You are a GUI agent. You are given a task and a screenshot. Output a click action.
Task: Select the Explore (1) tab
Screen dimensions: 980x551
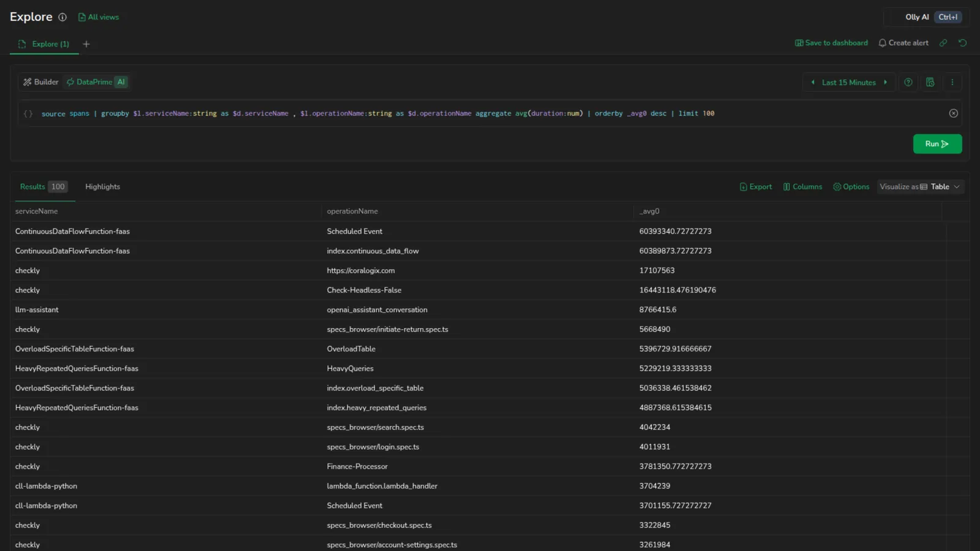coord(44,44)
